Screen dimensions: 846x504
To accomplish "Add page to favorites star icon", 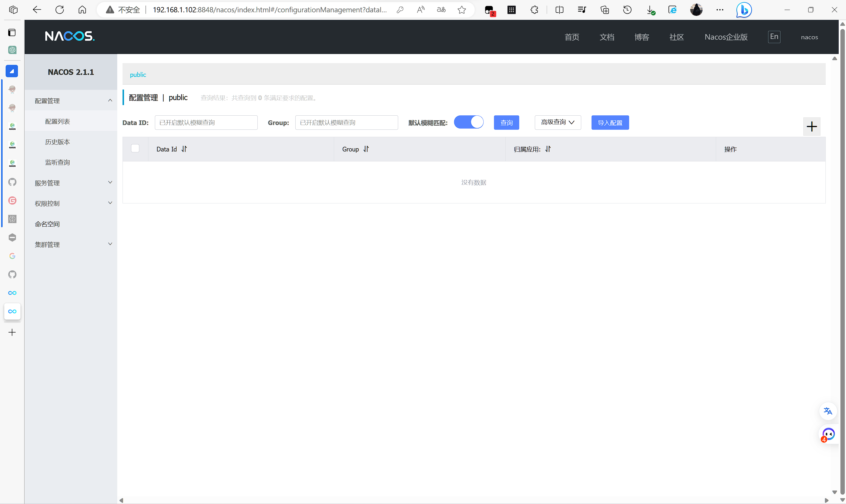I will [x=461, y=10].
